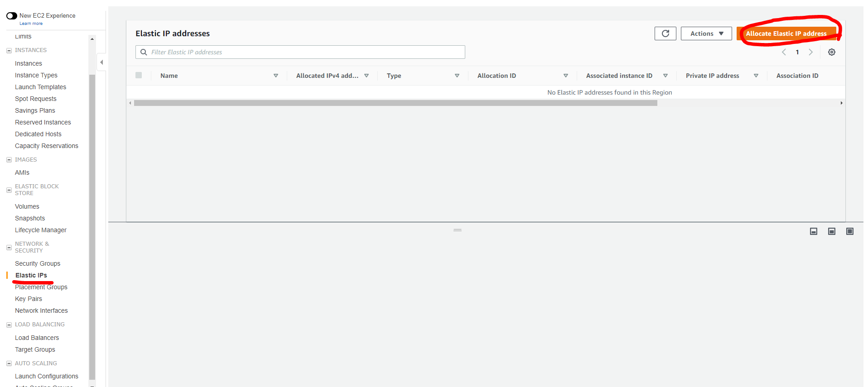The image size is (868, 387).
Task: Open Placement Groups page
Action: (41, 287)
